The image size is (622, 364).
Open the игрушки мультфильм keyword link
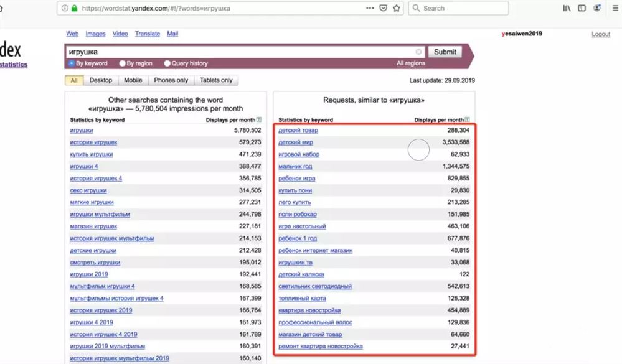(100, 214)
